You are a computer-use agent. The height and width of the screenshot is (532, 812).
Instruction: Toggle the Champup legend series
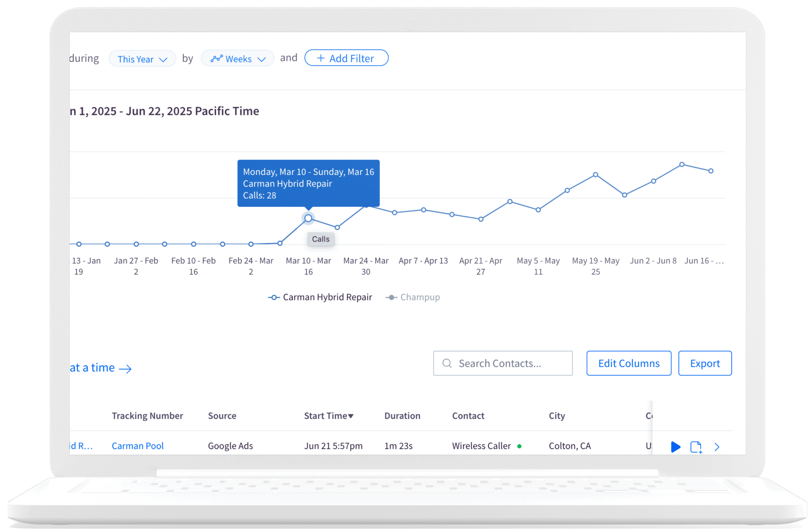tap(413, 297)
